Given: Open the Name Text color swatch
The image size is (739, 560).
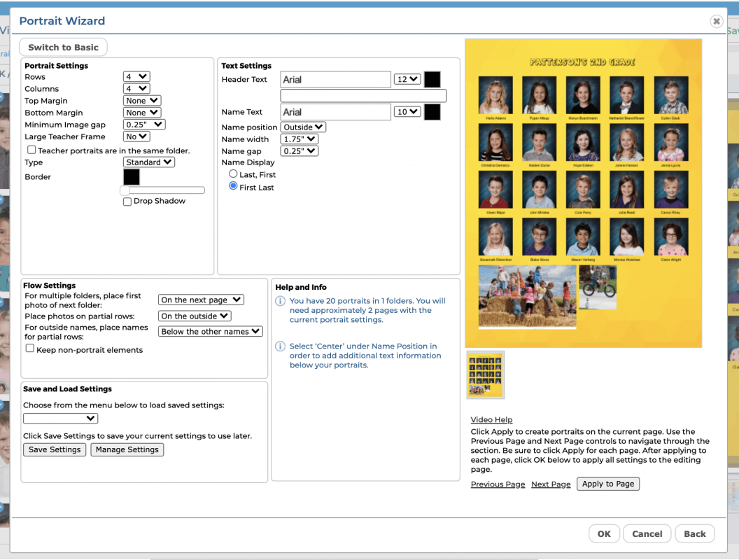Looking at the screenshot, I should tap(432, 112).
